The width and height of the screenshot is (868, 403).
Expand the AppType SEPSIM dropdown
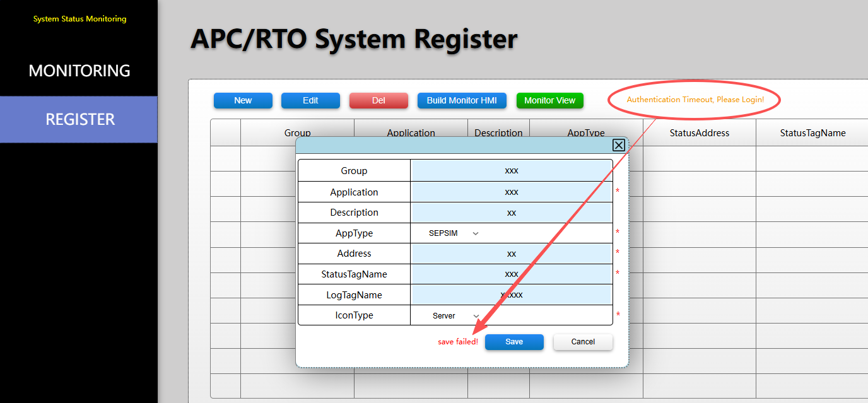pos(454,233)
